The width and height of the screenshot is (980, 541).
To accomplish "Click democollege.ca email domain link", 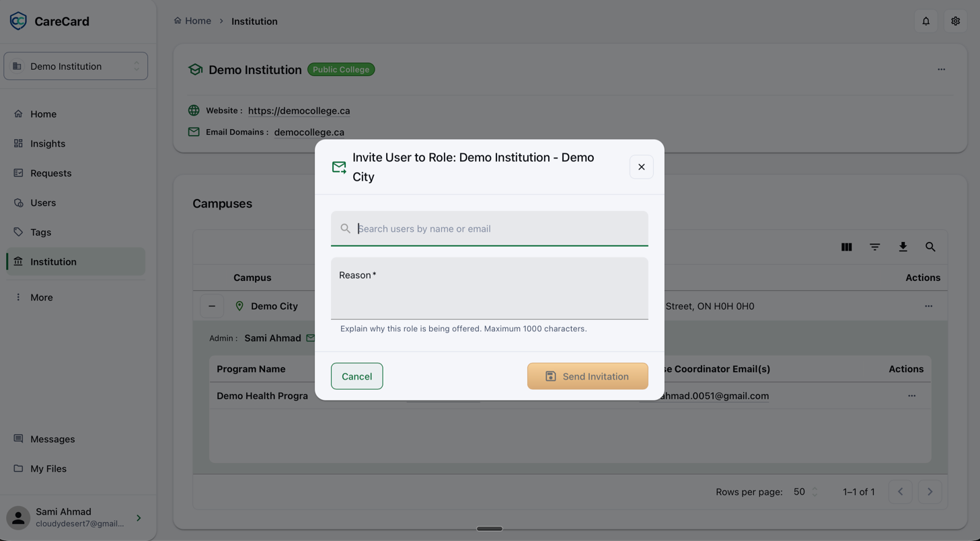I will click(309, 132).
